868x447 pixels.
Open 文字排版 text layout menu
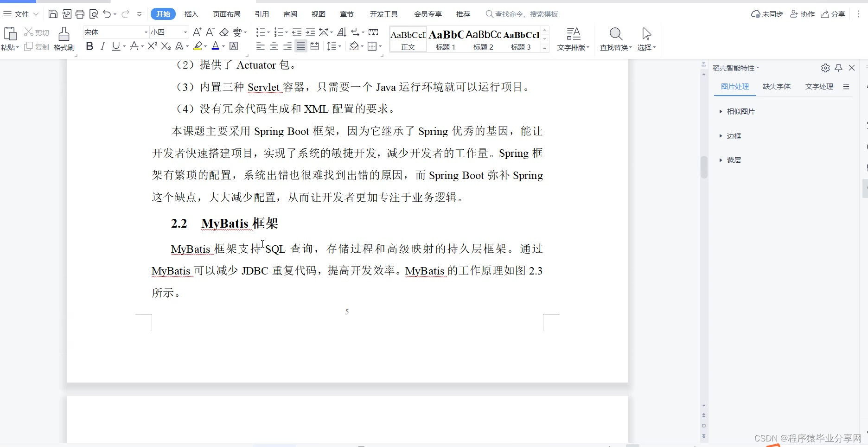point(574,39)
